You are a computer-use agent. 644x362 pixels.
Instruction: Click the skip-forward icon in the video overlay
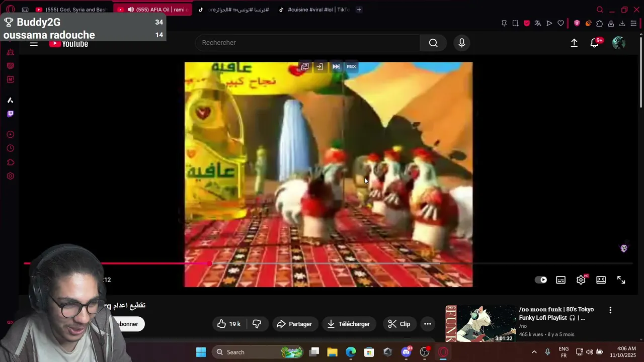336,66
